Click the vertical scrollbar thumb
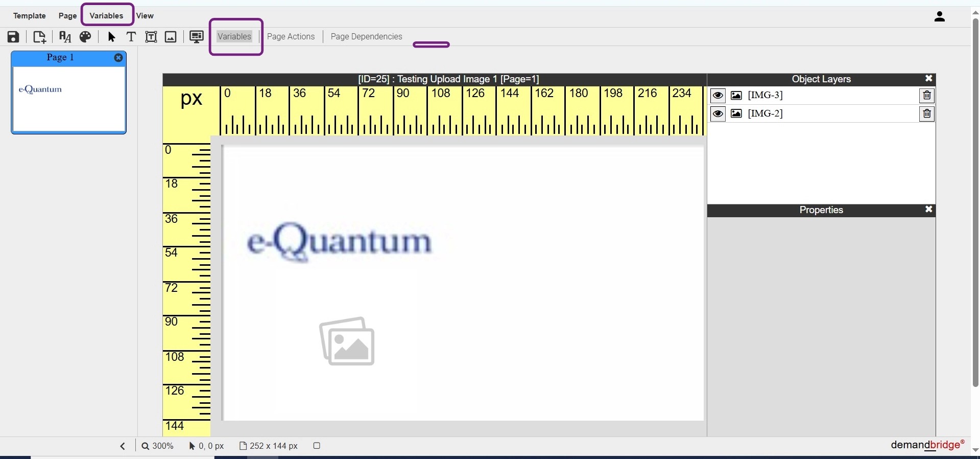This screenshot has height=459, width=980. pyautogui.click(x=975, y=202)
